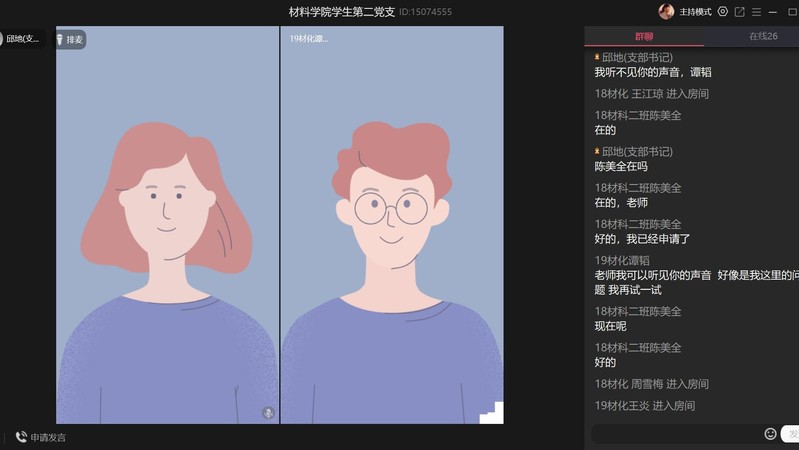Image resolution: width=799 pixels, height=450 pixels.
Task: Click the signal strength bars on right video
Action: tap(491, 412)
